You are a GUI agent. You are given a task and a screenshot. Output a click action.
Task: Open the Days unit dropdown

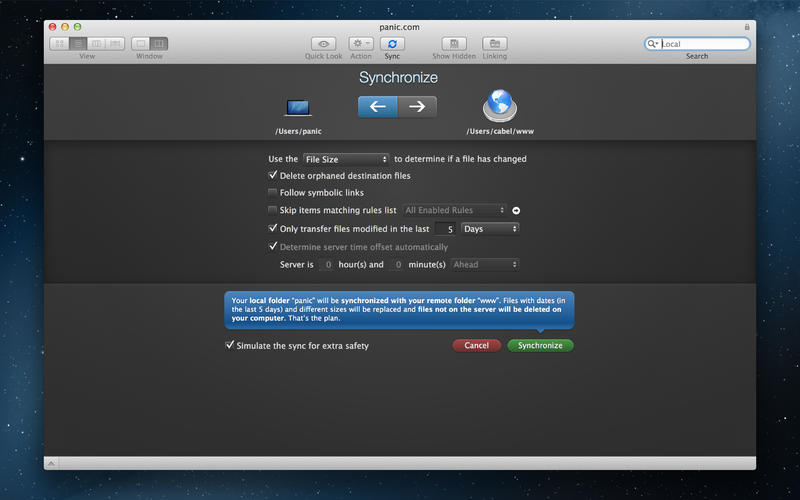pos(490,229)
